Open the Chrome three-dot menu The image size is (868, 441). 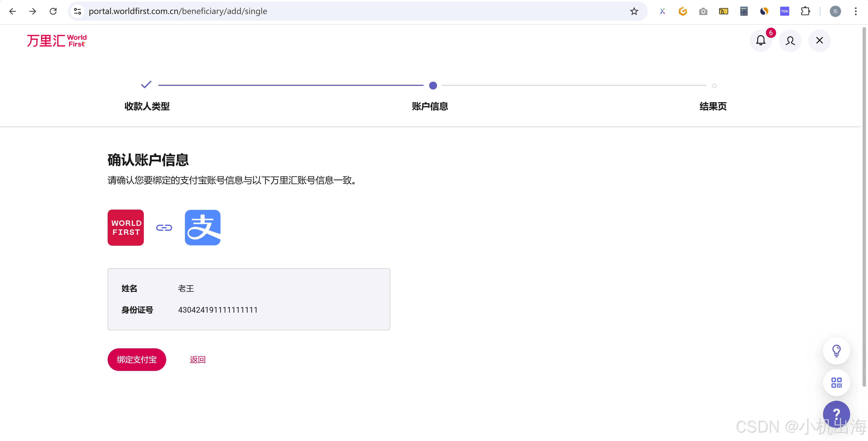tap(856, 11)
